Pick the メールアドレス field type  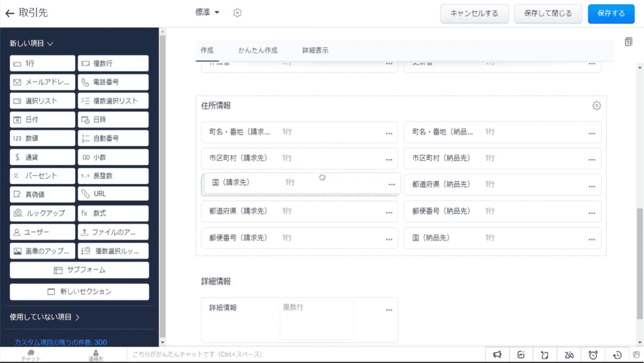tap(42, 82)
